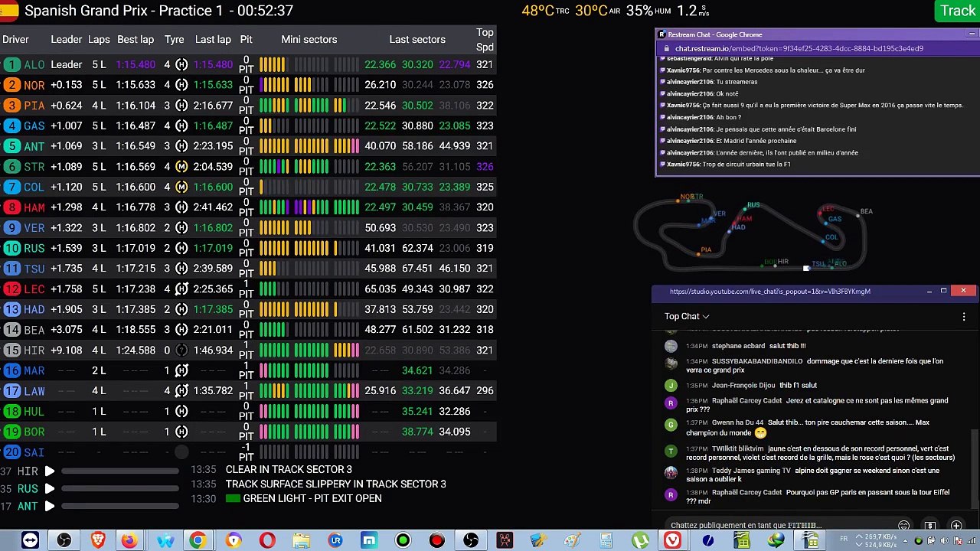This screenshot has height=551, width=980.
Task: Open VER driver row
Action: [x=248, y=227]
